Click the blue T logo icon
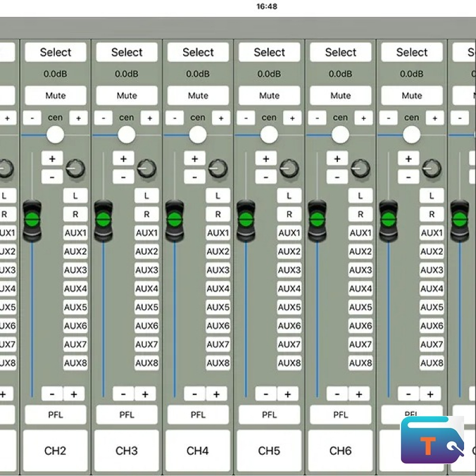The width and height of the screenshot is (476, 476). coord(432,440)
